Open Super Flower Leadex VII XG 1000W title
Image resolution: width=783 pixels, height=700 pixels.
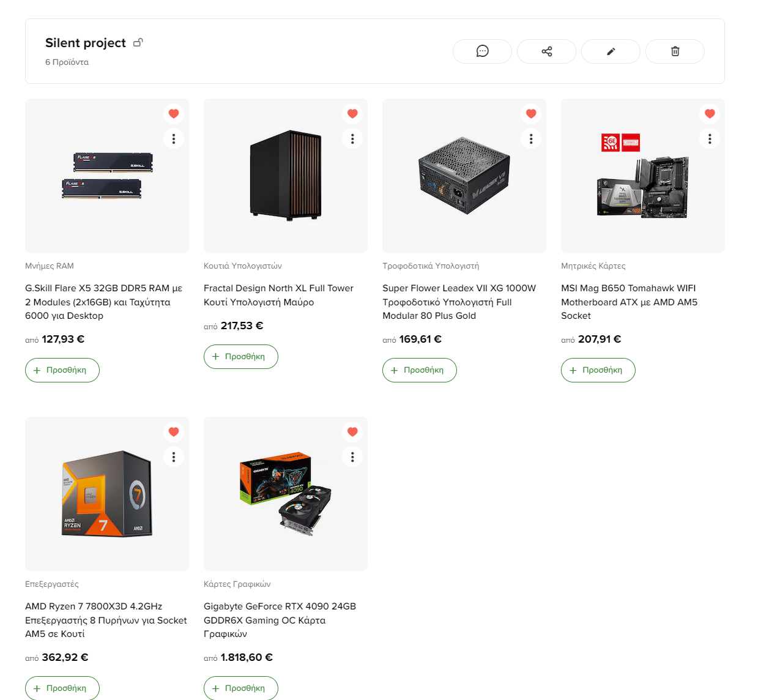(459, 302)
